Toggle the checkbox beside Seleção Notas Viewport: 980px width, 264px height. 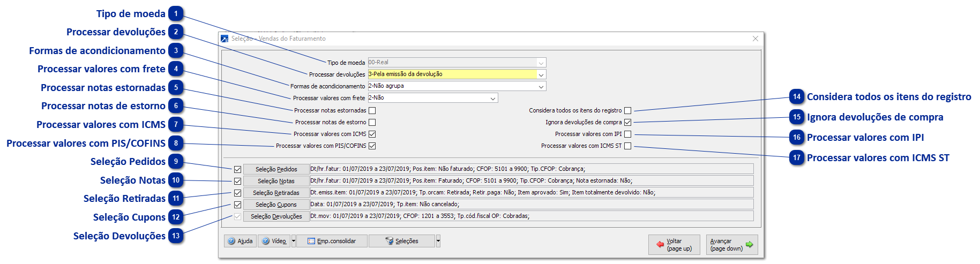coord(237,181)
